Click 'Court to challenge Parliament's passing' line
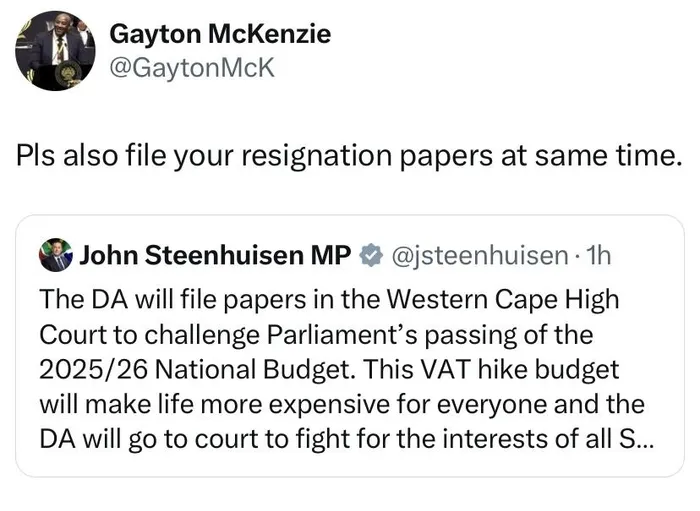700x511 pixels. [x=316, y=335]
